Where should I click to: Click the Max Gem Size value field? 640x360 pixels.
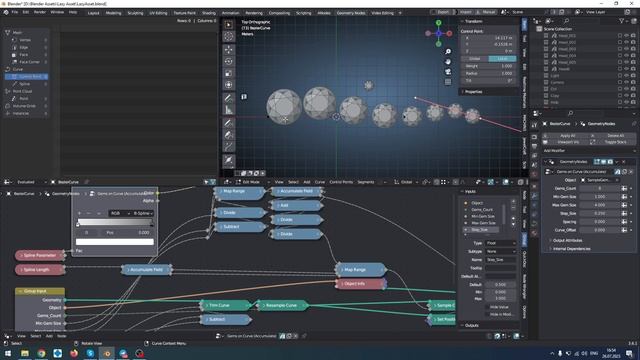600,205
